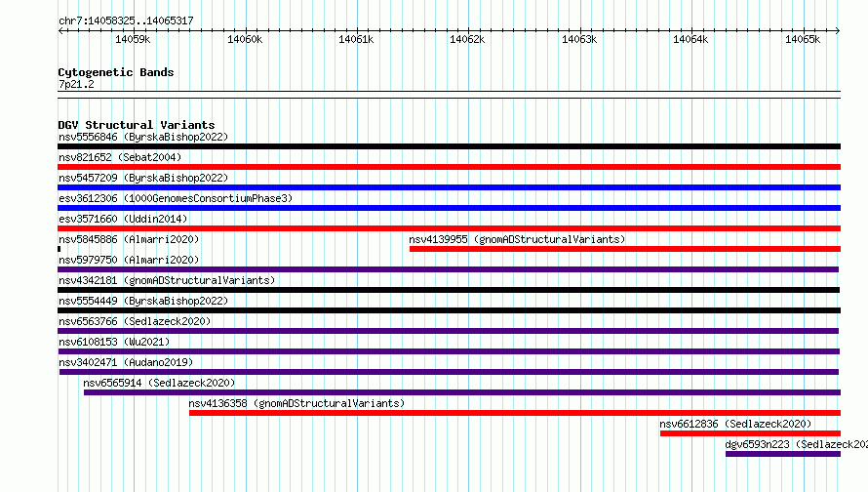Click nsv3402471 (Audano2019) variant label
This screenshot has width=868, height=492.
point(126,362)
